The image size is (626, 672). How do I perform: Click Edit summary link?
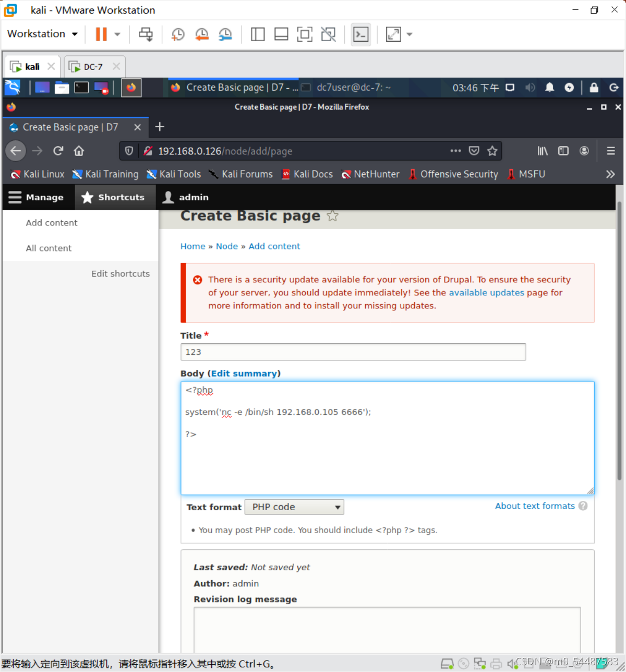coord(244,374)
